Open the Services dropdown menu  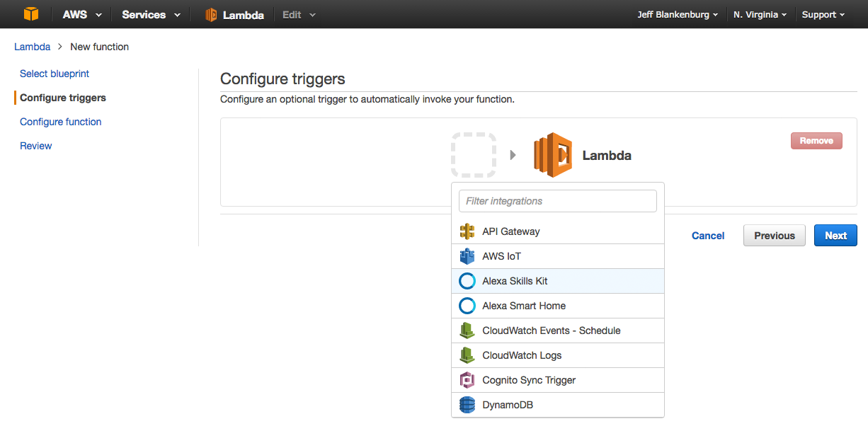[x=151, y=15]
